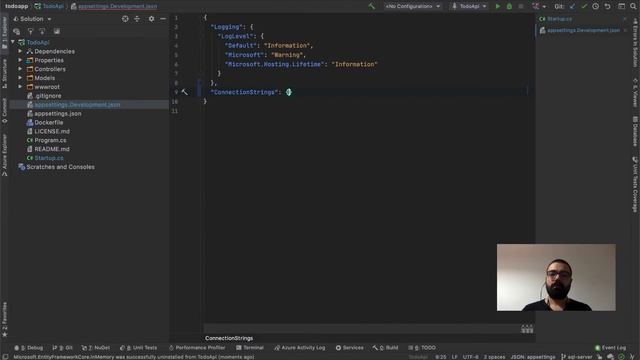
Task: Open the Commit side tool window
Action: click(x=4, y=110)
